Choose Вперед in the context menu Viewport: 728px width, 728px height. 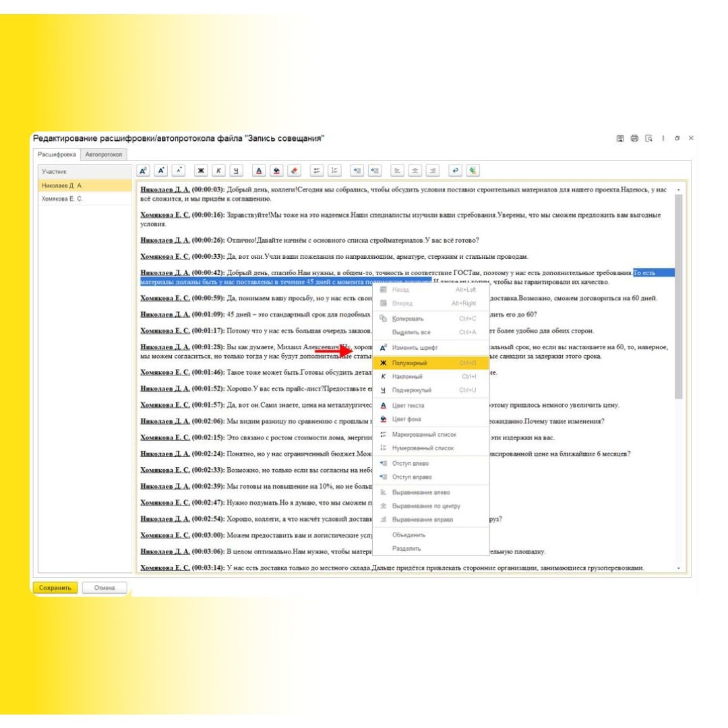[x=431, y=303]
